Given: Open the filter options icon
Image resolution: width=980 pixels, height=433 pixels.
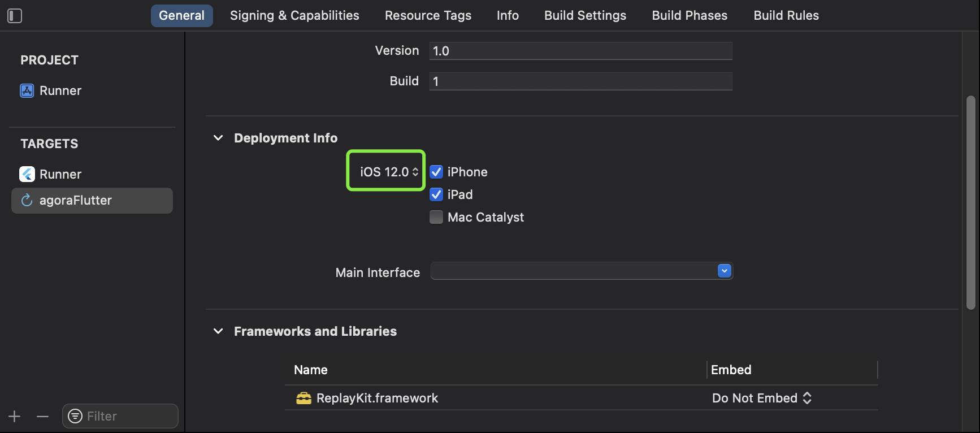Looking at the screenshot, I should point(75,416).
